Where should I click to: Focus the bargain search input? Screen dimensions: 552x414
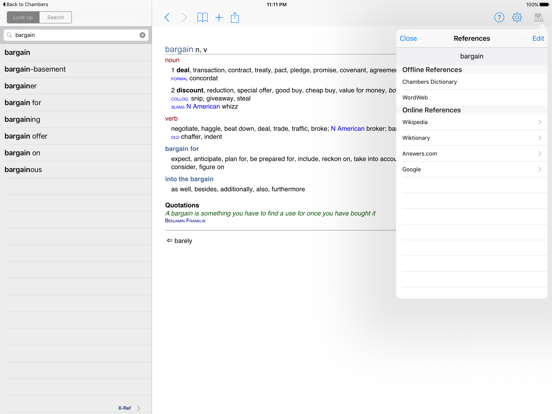click(76, 35)
